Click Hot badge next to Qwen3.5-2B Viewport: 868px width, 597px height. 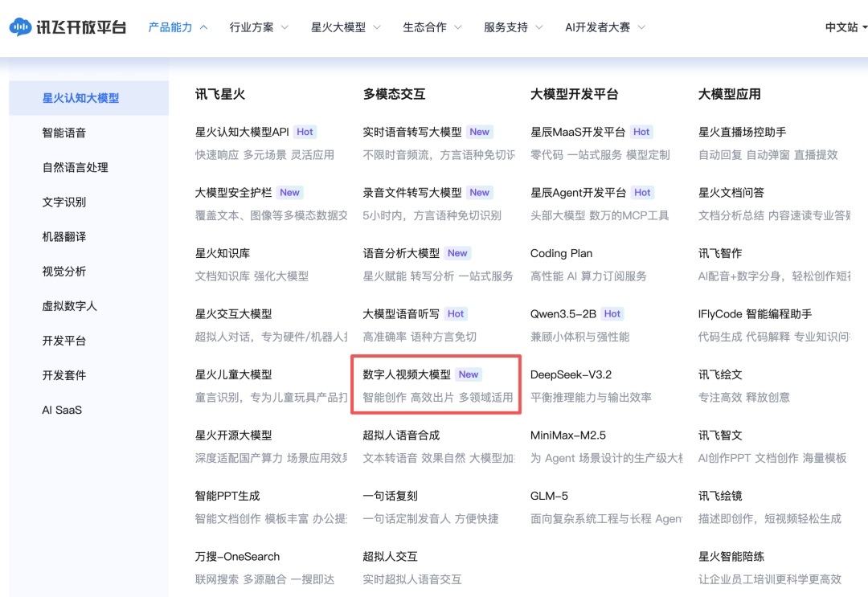coord(612,313)
